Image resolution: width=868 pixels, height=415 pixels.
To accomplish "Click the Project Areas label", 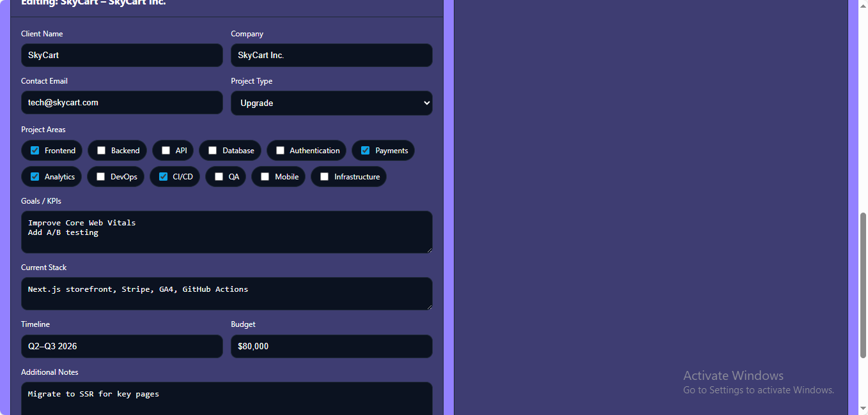I will click(x=43, y=130).
